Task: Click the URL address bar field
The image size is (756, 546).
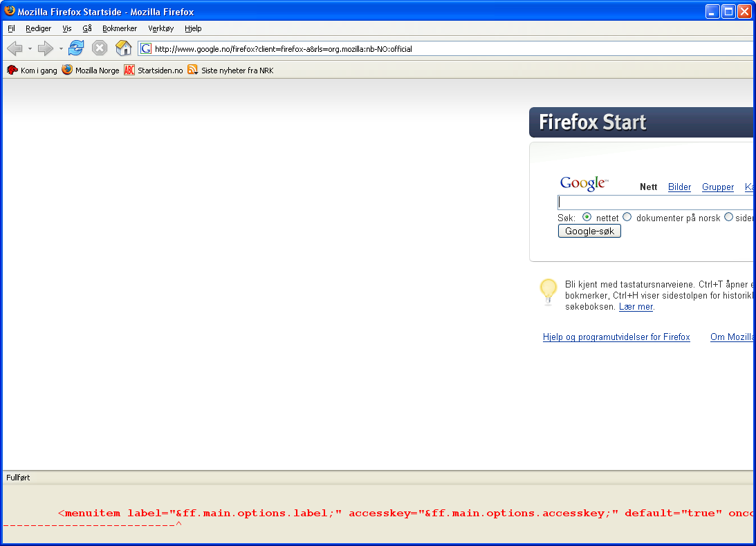Action: click(x=445, y=48)
